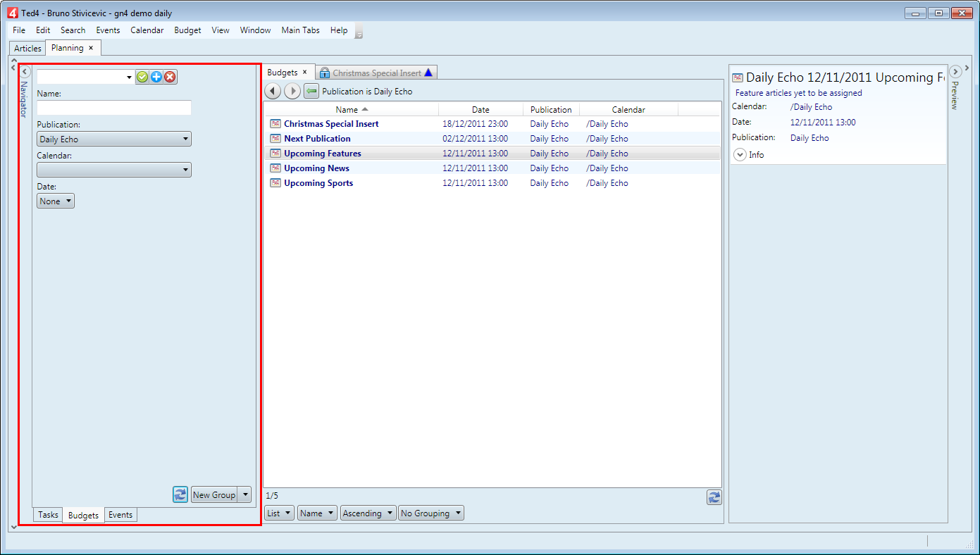Open the Date dropdown set to None
The width and height of the screenshot is (980, 555).
(56, 201)
